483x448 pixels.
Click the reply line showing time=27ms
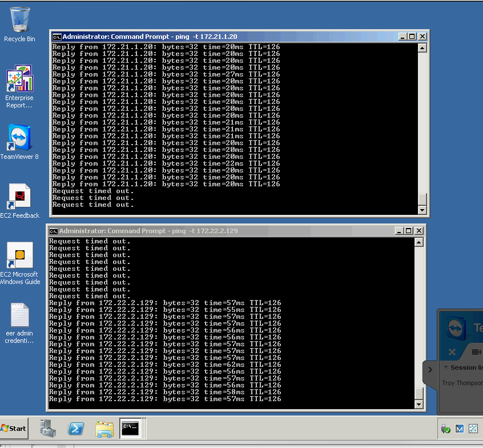coord(166,74)
